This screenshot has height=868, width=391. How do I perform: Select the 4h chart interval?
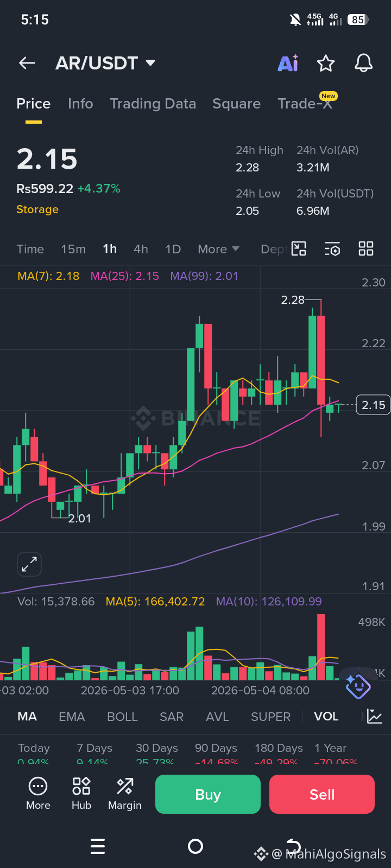click(141, 249)
